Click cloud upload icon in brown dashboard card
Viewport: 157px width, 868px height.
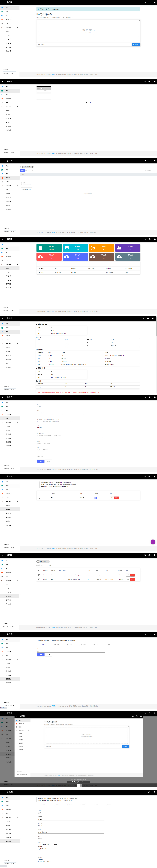coord(93,257)
